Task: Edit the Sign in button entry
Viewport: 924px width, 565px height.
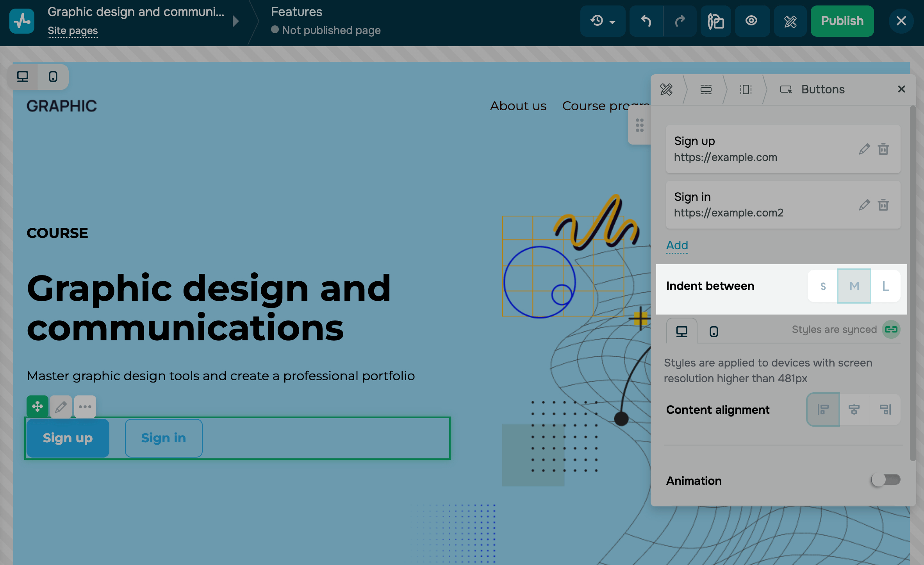Action: (864, 205)
